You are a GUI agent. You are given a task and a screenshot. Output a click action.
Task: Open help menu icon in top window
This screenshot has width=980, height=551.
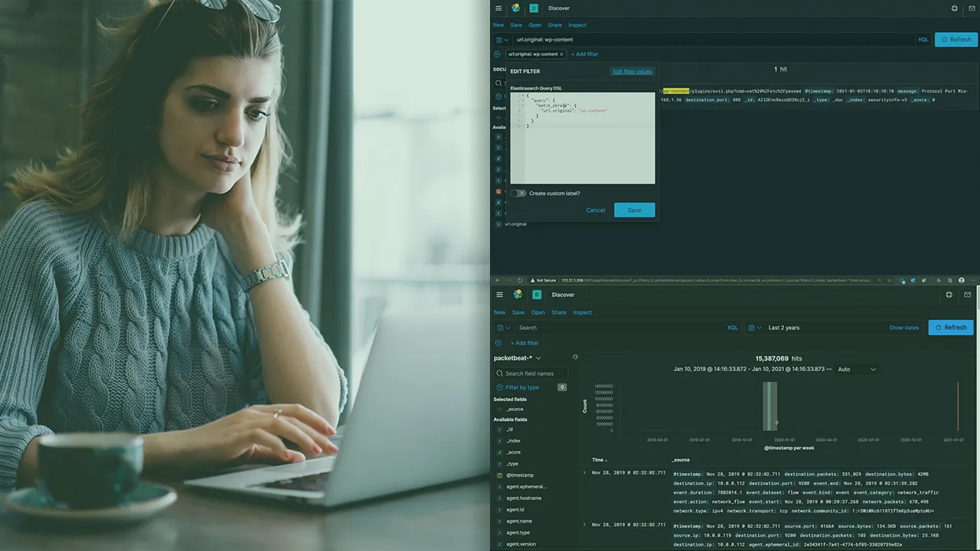point(955,8)
